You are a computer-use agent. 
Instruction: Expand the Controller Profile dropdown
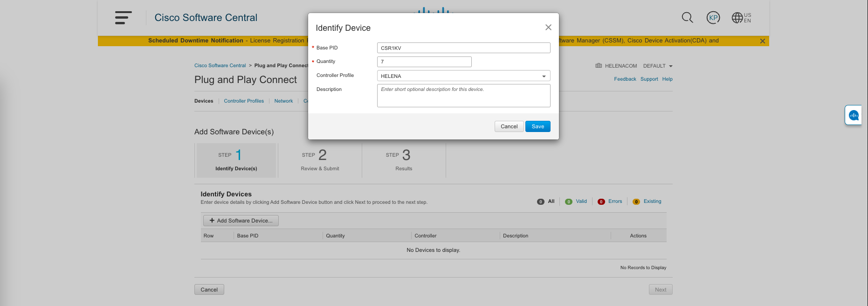click(x=544, y=76)
